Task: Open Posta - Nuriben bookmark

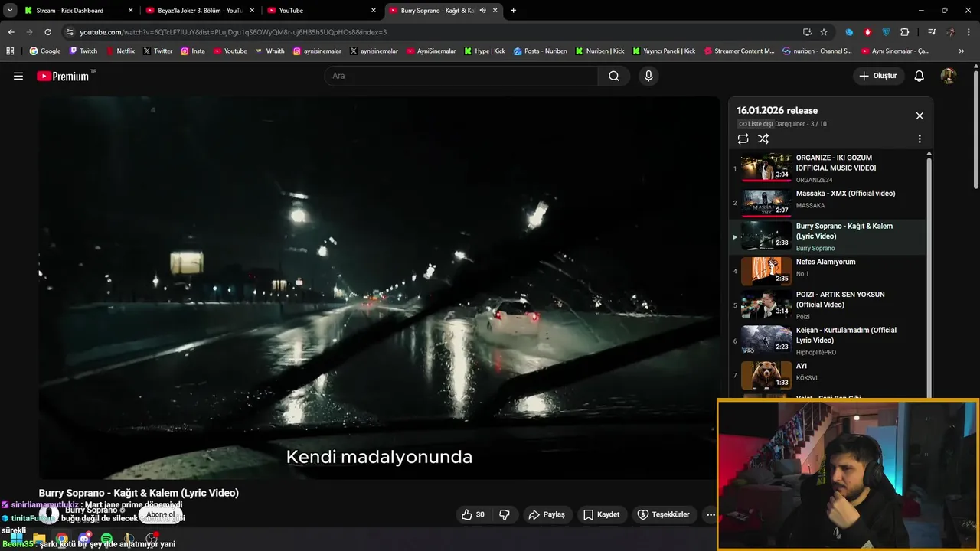Action: (541, 51)
